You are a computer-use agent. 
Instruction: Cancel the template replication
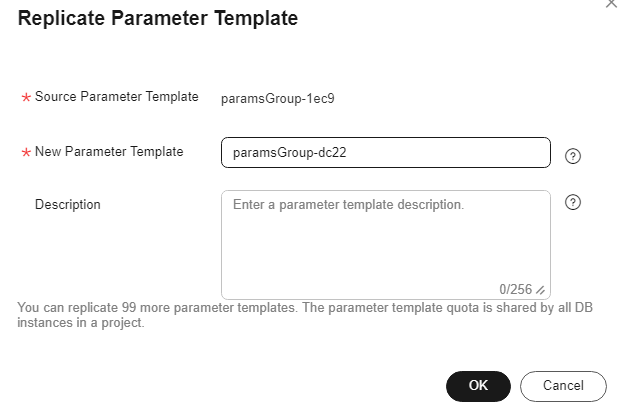(563, 386)
